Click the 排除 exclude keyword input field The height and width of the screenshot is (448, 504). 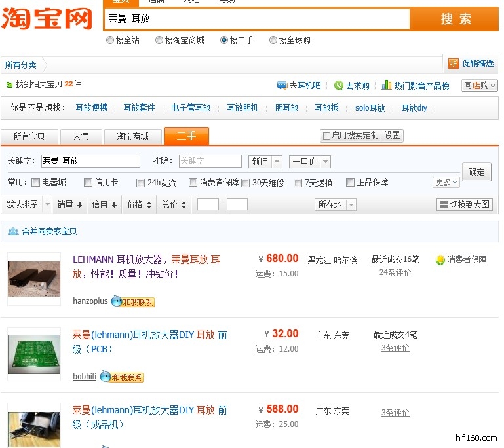(210, 161)
